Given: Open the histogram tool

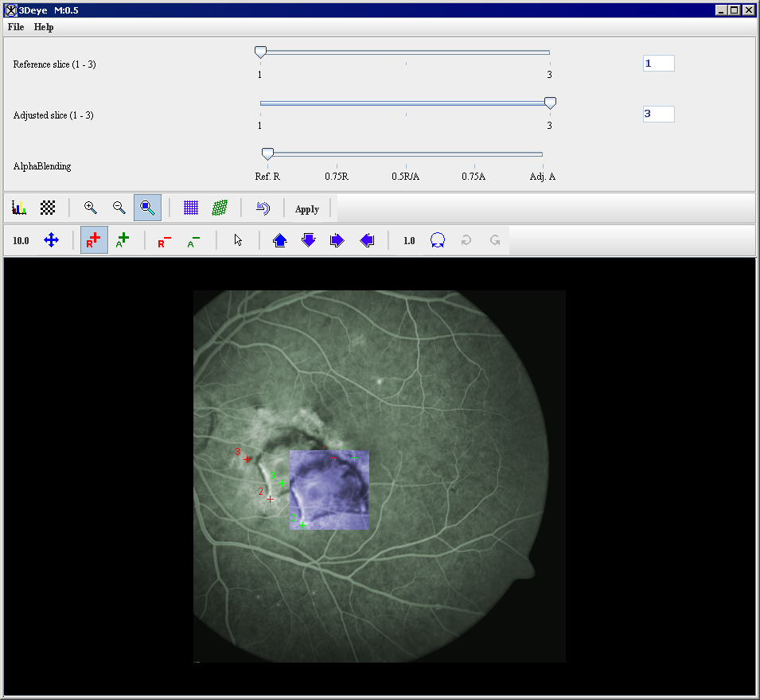Looking at the screenshot, I should (19, 208).
